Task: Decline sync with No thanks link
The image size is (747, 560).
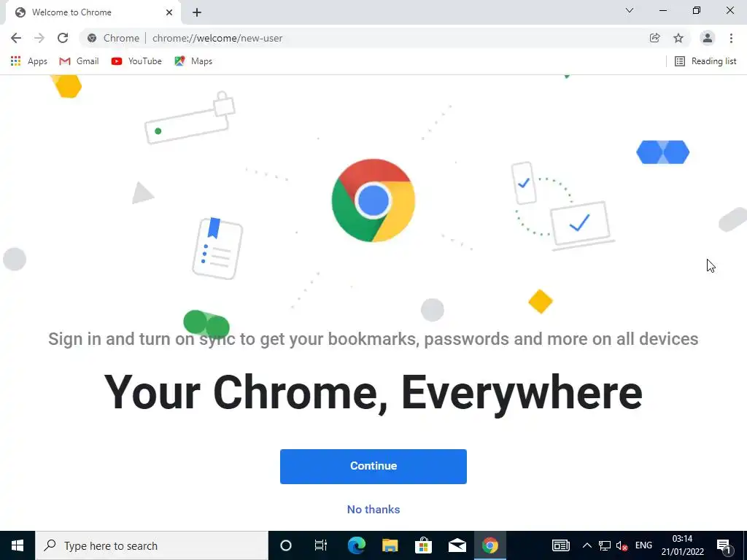Action: point(373,509)
